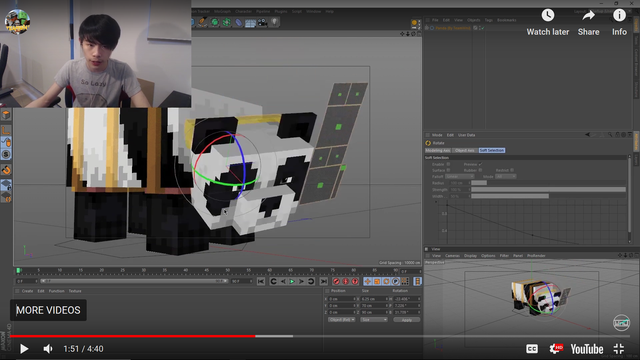Go to timeline end
Screen dimensions: 640x360
click(x=324, y=281)
